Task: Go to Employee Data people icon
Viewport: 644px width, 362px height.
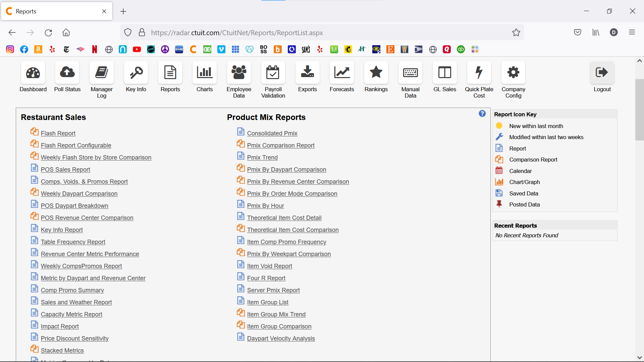Action: 239,72
